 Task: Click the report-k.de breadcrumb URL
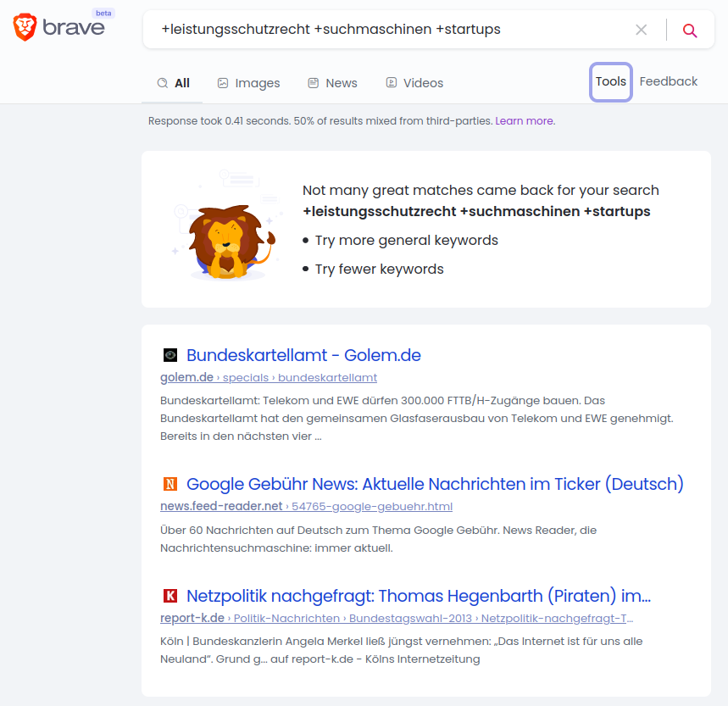[397, 618]
